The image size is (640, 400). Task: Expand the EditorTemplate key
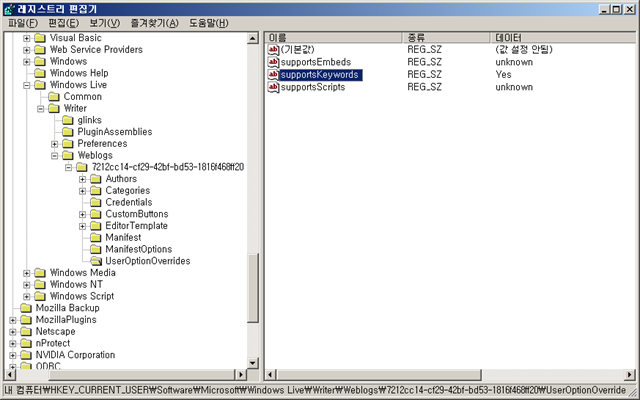pyautogui.click(x=82, y=226)
